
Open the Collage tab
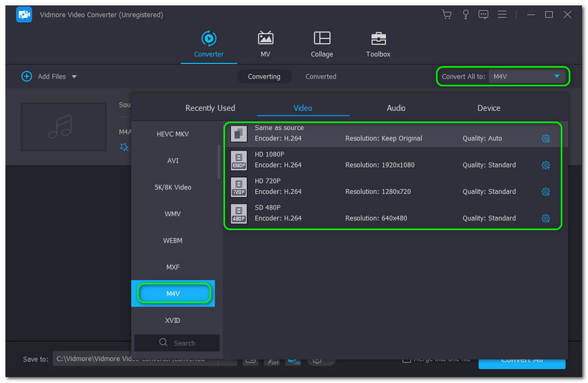(x=322, y=44)
